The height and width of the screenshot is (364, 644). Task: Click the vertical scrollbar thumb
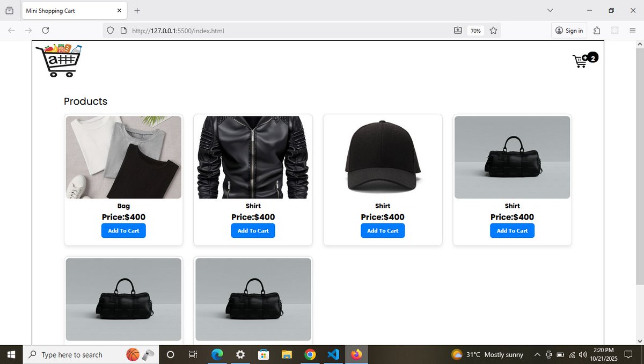pyautogui.click(x=639, y=166)
